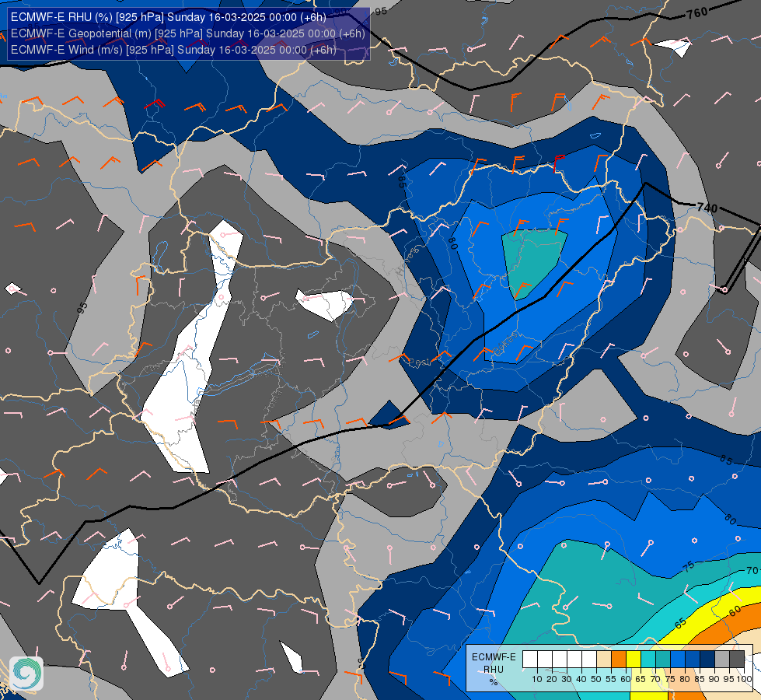Click the legend value 90
Viewport: 761px width, 700px height.
(x=714, y=679)
